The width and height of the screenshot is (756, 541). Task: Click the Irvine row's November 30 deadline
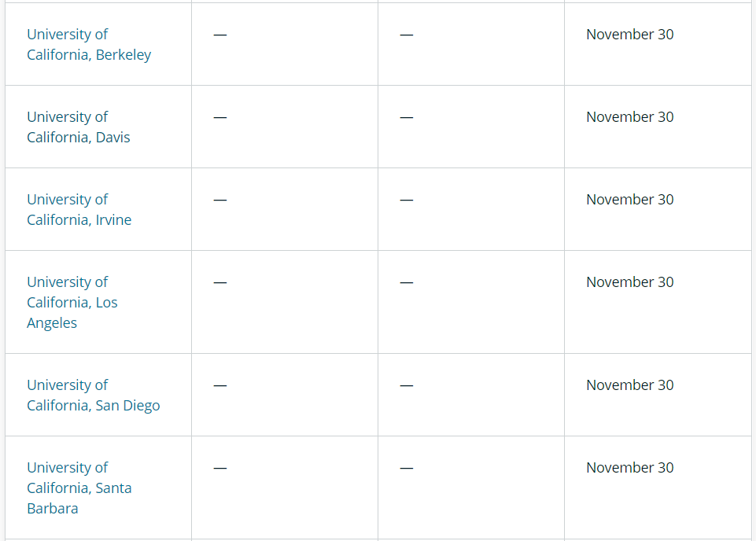pos(629,200)
